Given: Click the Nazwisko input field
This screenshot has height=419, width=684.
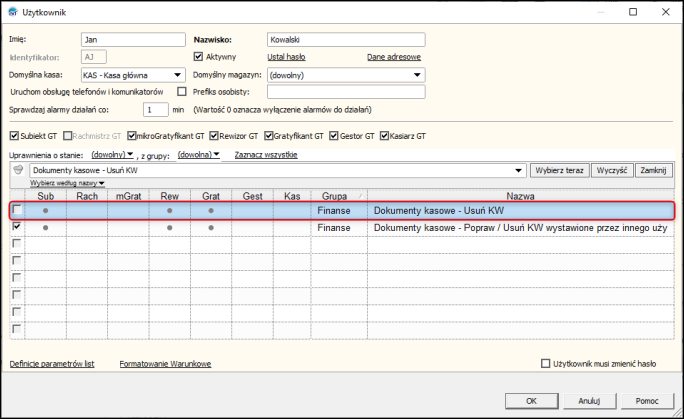Looking at the screenshot, I should [346, 40].
